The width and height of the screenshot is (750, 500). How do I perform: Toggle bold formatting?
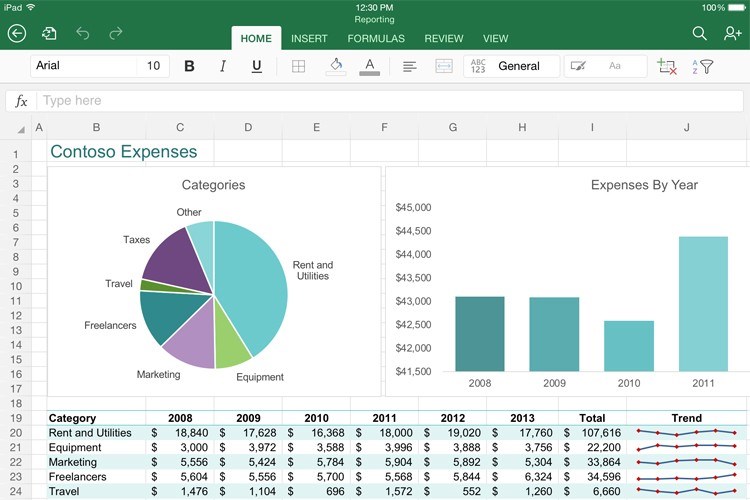pyautogui.click(x=189, y=66)
